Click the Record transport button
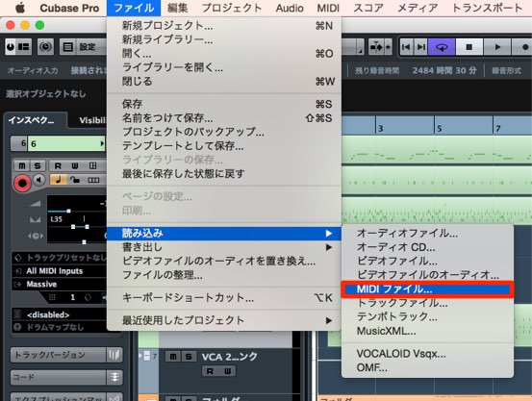Viewport: 532px width, 401px height. (524, 47)
